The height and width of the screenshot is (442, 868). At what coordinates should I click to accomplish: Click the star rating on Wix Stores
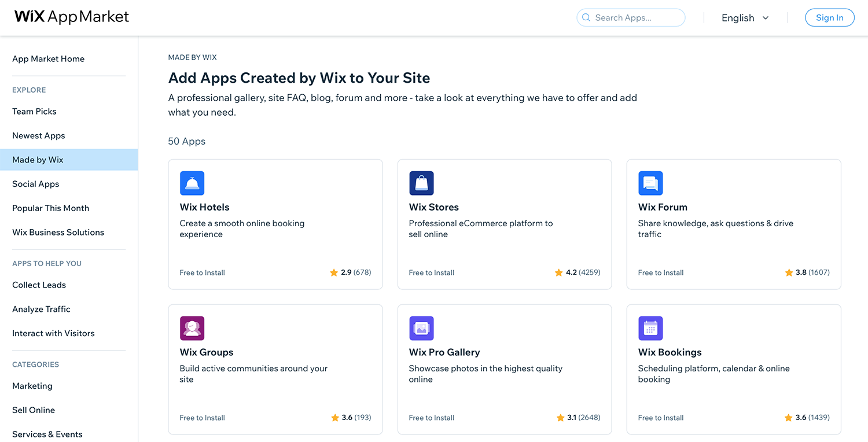578,272
